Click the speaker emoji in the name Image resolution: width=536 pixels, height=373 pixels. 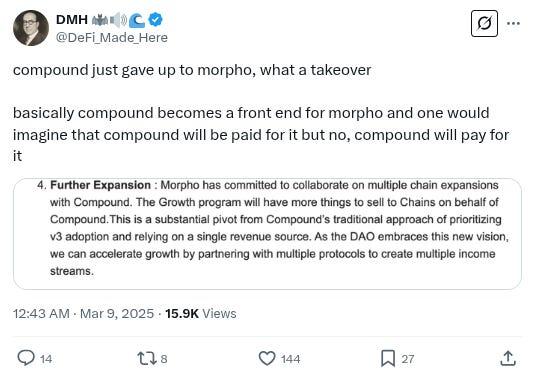pyautogui.click(x=119, y=20)
